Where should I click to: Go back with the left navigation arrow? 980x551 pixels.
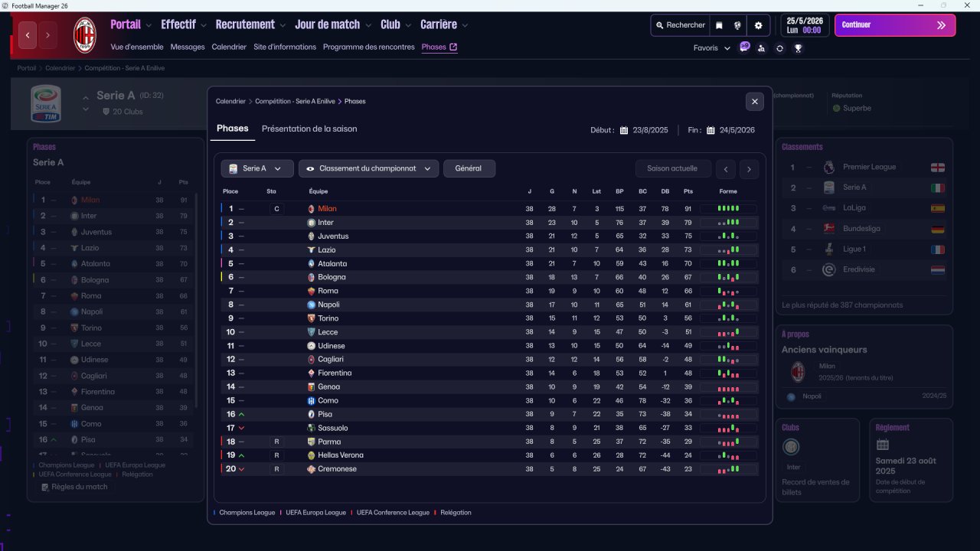tap(28, 35)
